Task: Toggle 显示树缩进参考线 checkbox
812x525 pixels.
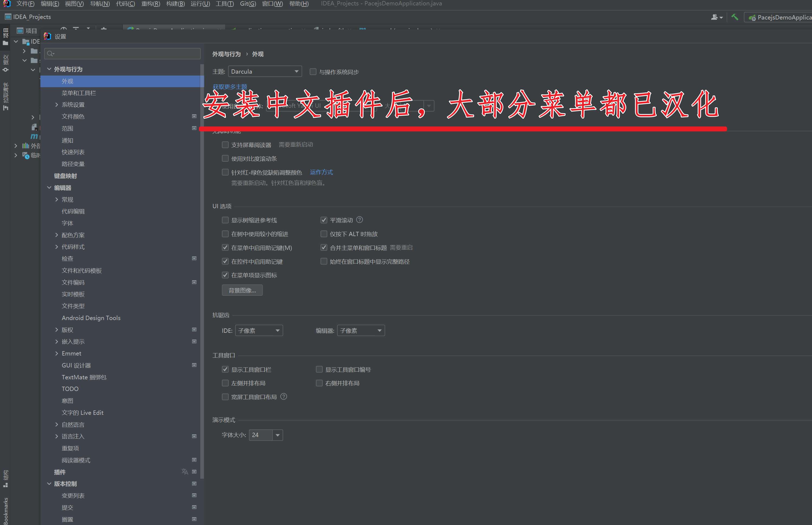Action: tap(225, 220)
